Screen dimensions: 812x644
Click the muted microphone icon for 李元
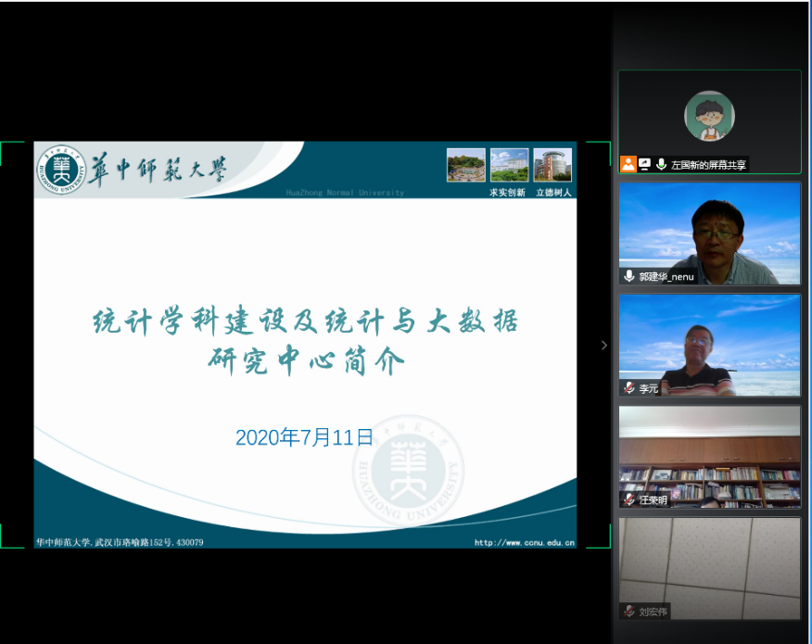629,387
